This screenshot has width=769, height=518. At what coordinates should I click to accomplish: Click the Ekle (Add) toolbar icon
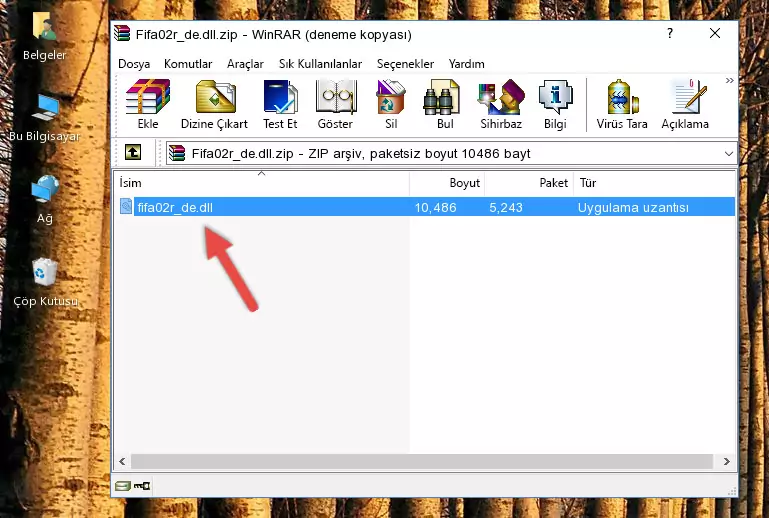[148, 104]
